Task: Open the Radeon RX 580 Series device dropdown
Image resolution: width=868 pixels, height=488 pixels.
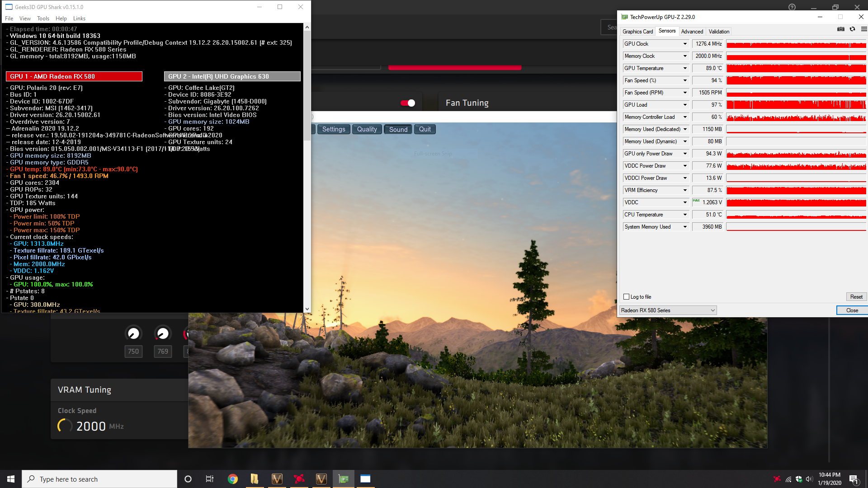Action: (668, 310)
